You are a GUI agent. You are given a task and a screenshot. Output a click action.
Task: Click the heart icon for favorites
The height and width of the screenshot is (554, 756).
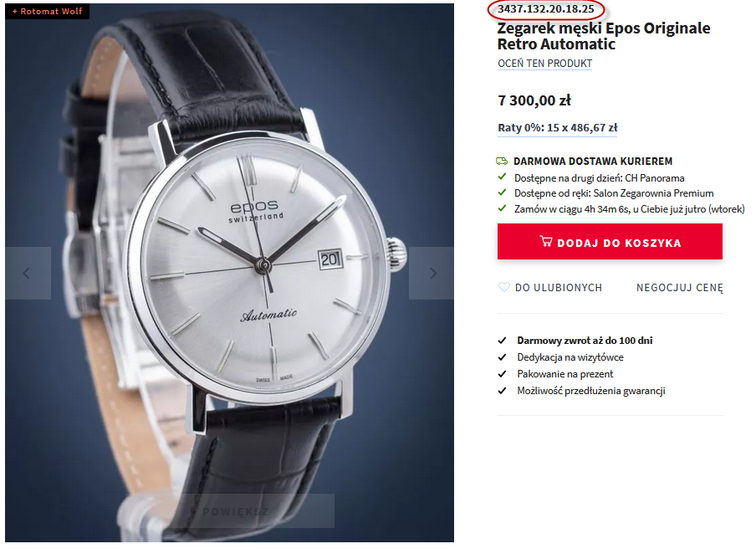(503, 287)
